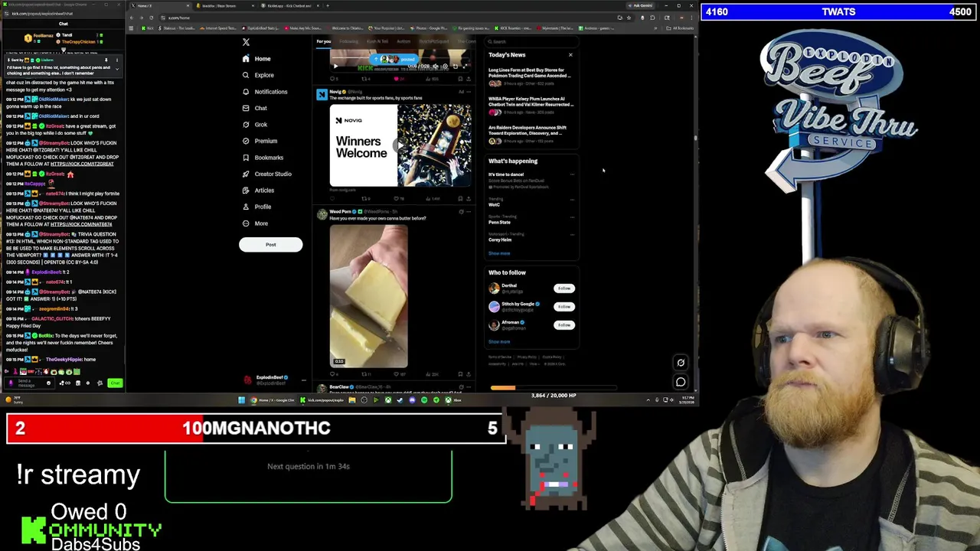This screenshot has width=980, height=551.
Task: Open the canna butter video thumbnail
Action: pos(369,297)
